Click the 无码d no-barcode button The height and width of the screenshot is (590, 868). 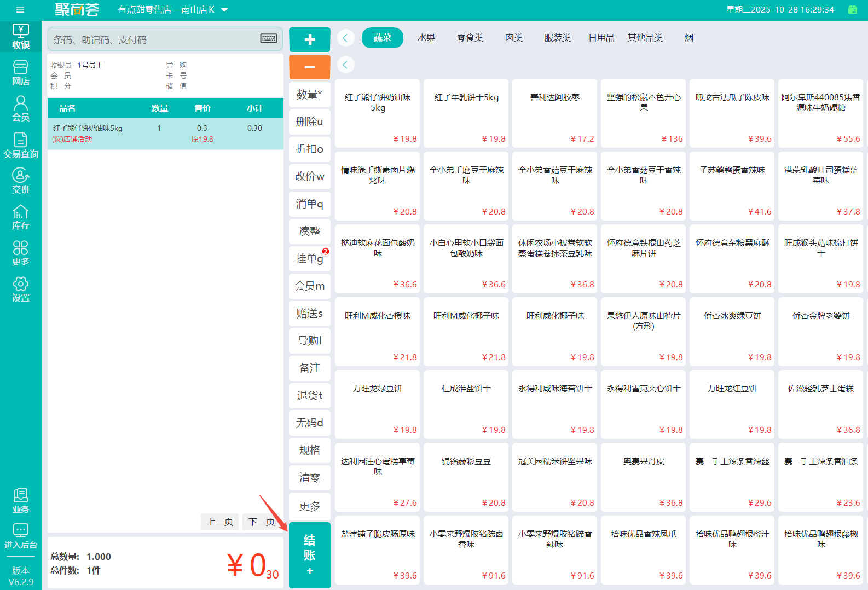coord(310,423)
